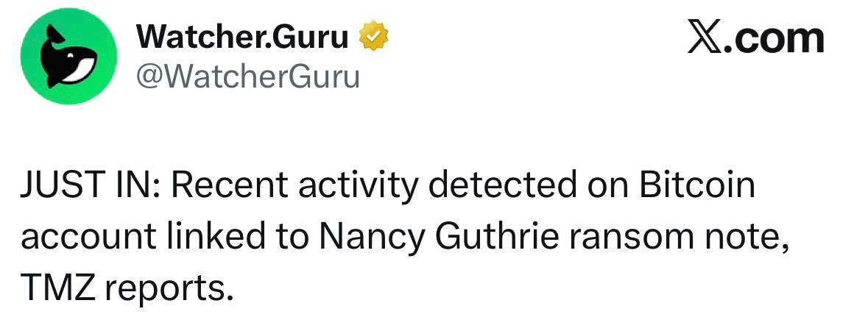Open the @WatcherGuru handle link

pyautogui.click(x=247, y=75)
